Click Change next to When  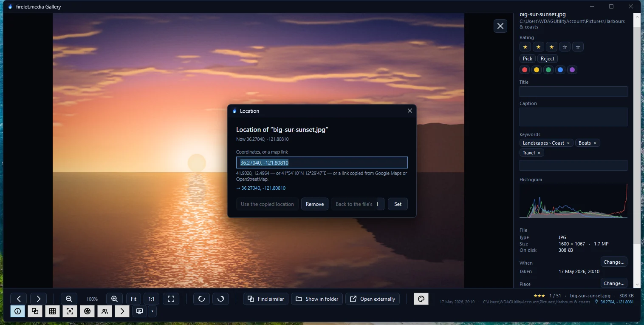(614, 262)
